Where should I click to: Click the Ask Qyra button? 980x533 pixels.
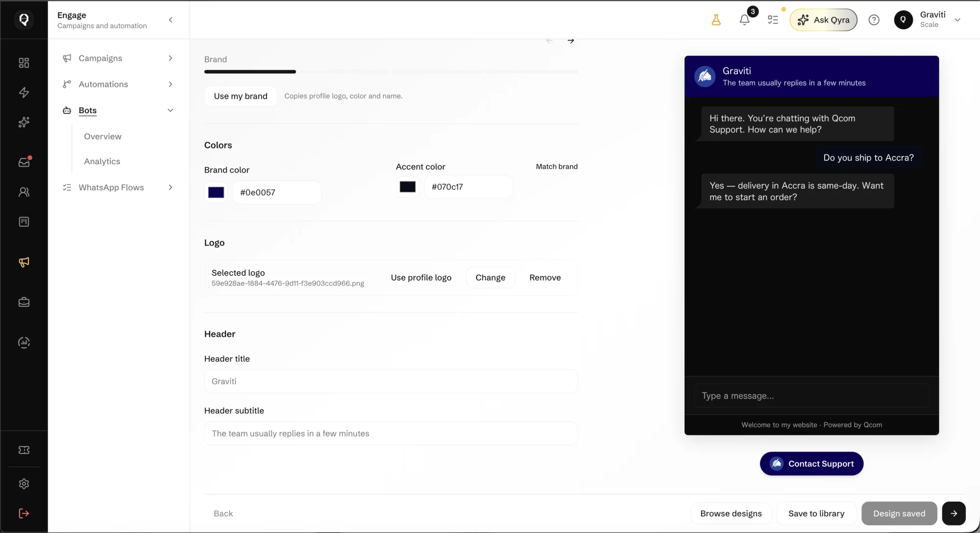coord(823,20)
